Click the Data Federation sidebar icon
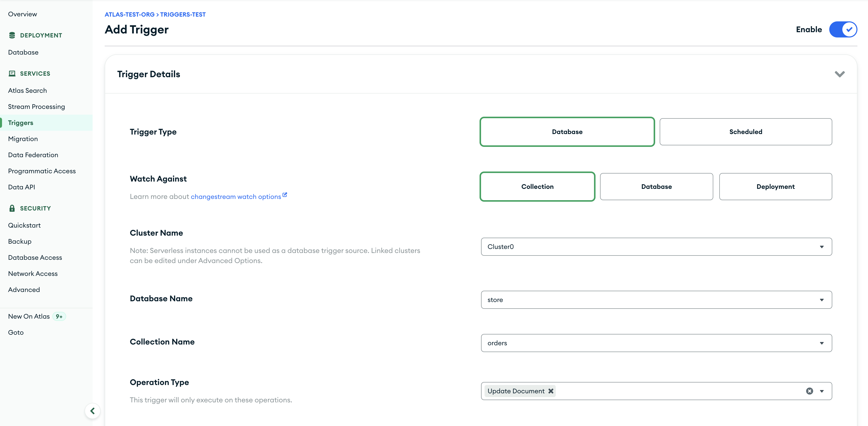 click(x=33, y=154)
